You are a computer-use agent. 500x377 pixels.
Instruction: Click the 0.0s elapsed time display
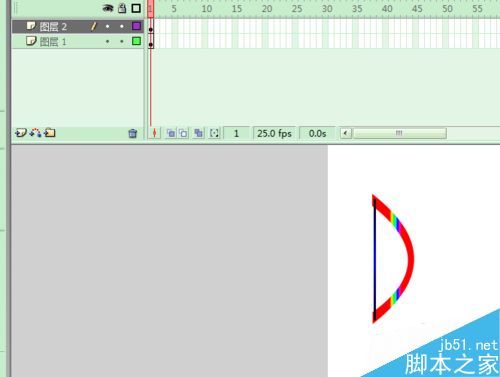(x=317, y=133)
